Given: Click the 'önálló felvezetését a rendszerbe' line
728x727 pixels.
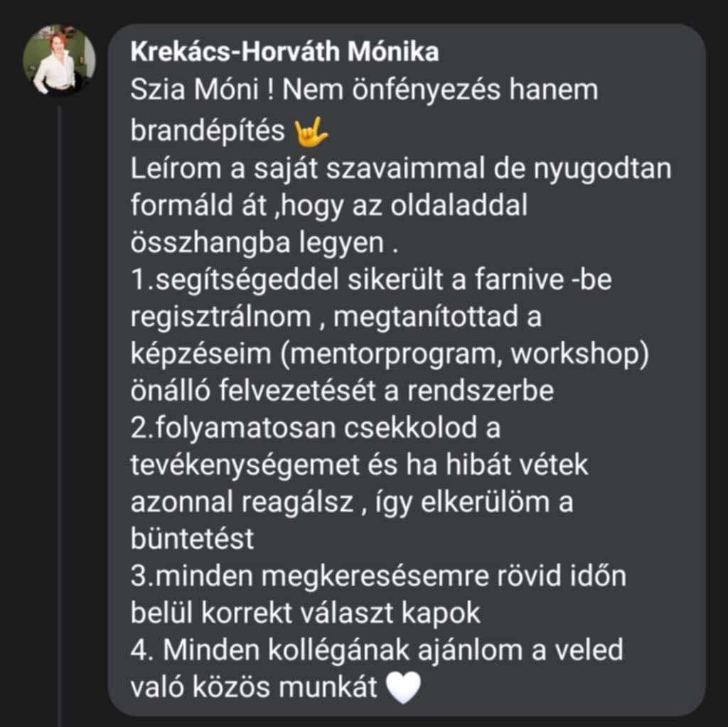Looking at the screenshot, I should point(342,391).
